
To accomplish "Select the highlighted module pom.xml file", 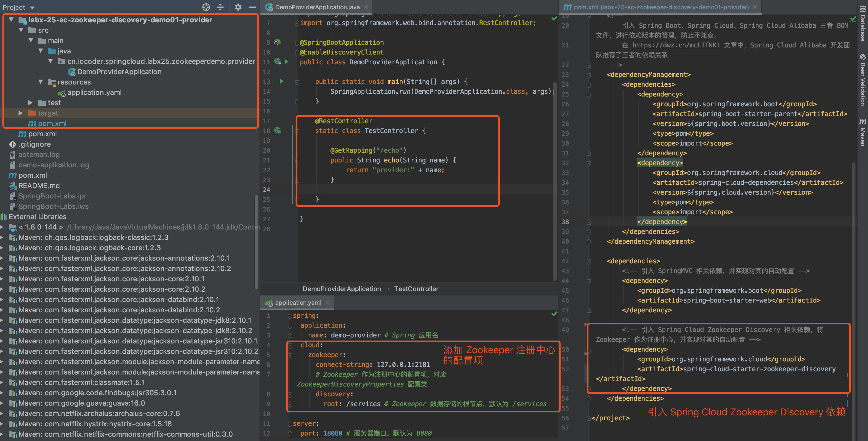I will [47, 123].
